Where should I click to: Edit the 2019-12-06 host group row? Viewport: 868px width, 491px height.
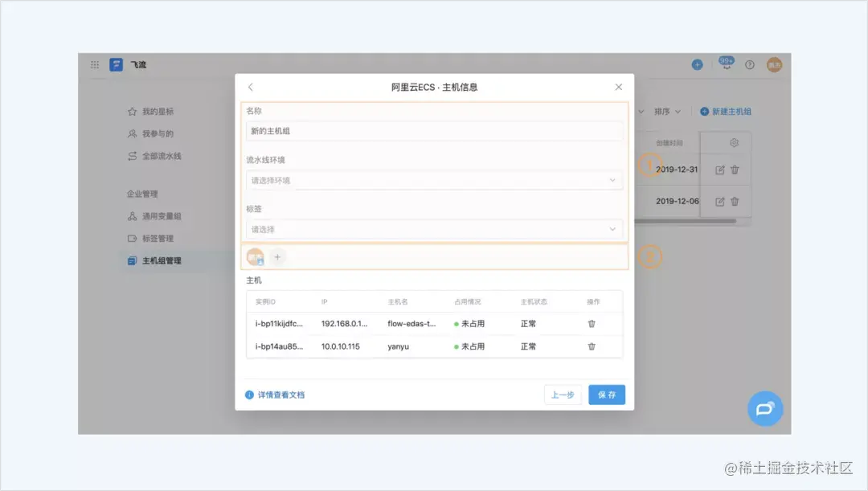pos(719,202)
